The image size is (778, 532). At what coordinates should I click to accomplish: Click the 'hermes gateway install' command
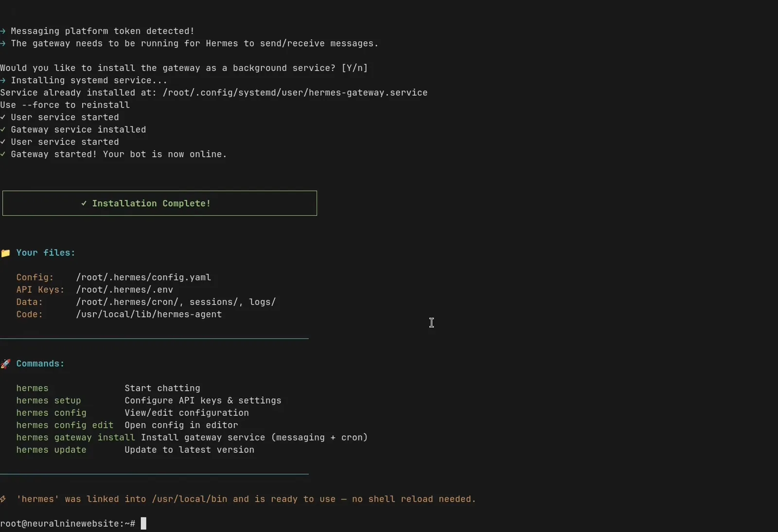75,438
